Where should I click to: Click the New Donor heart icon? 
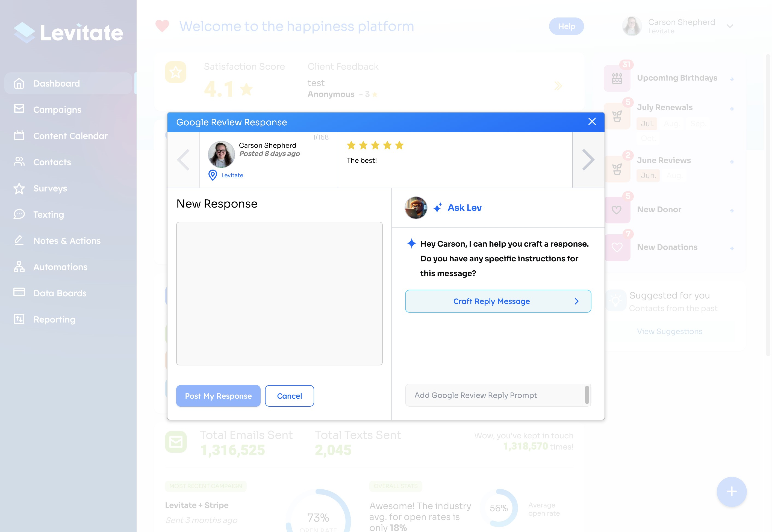click(x=617, y=210)
